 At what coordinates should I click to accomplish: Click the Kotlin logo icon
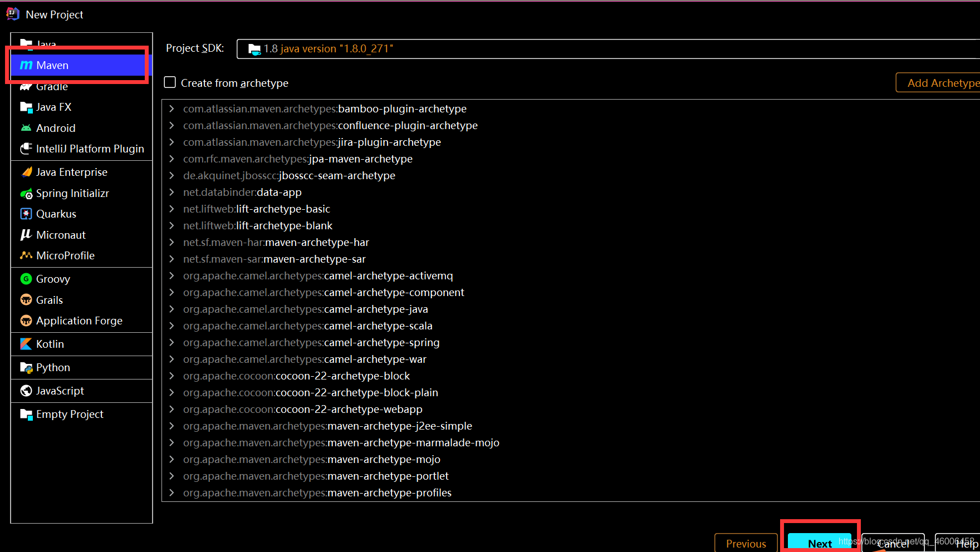coord(26,344)
